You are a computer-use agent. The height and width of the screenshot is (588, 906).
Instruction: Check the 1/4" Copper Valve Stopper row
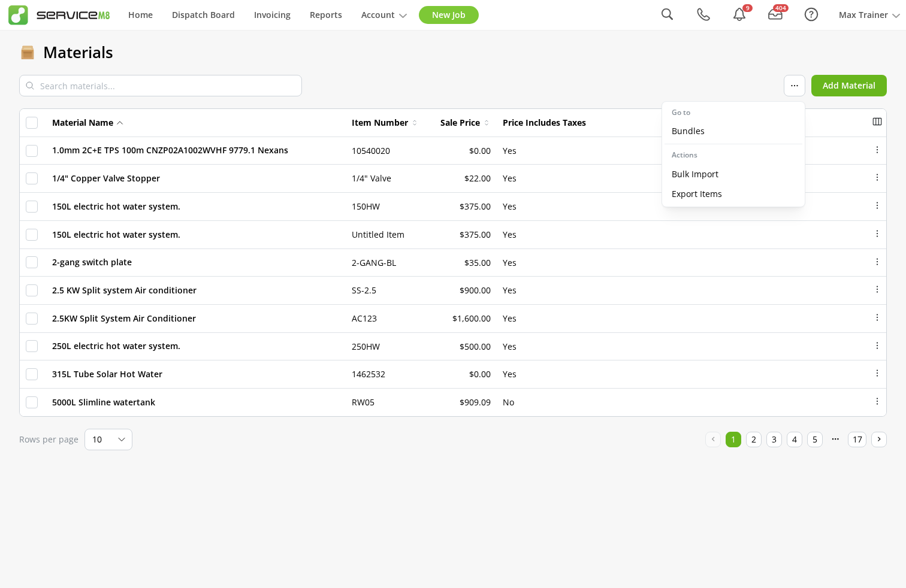click(x=32, y=178)
